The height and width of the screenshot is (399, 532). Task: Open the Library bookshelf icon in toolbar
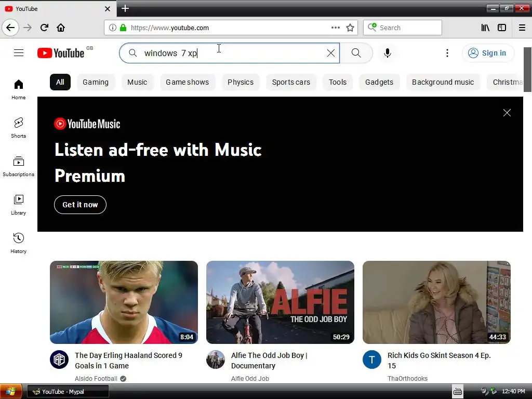pyautogui.click(x=485, y=28)
